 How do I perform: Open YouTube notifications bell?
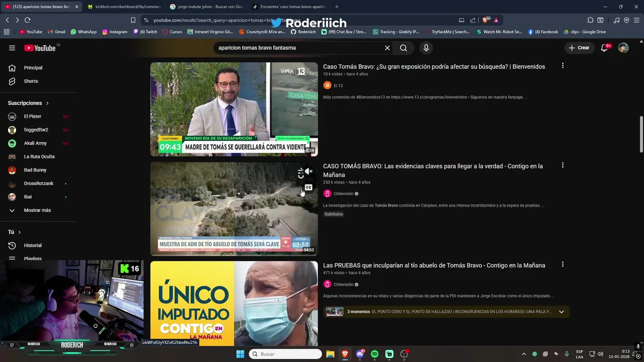tap(604, 48)
